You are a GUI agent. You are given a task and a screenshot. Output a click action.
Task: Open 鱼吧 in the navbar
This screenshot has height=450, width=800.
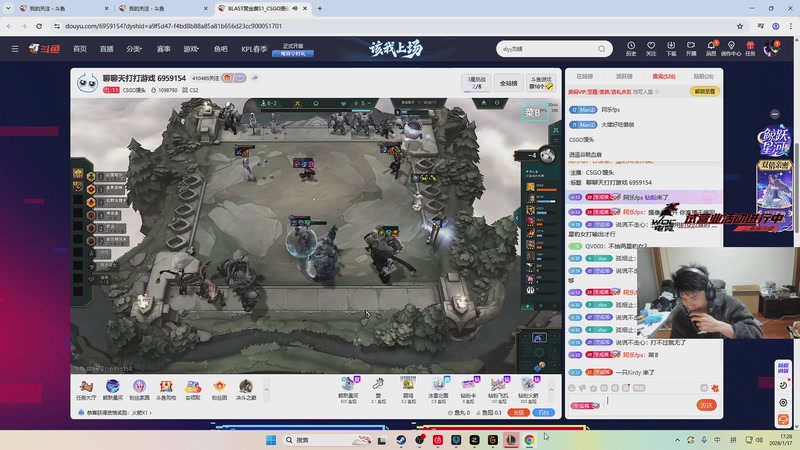pos(220,49)
